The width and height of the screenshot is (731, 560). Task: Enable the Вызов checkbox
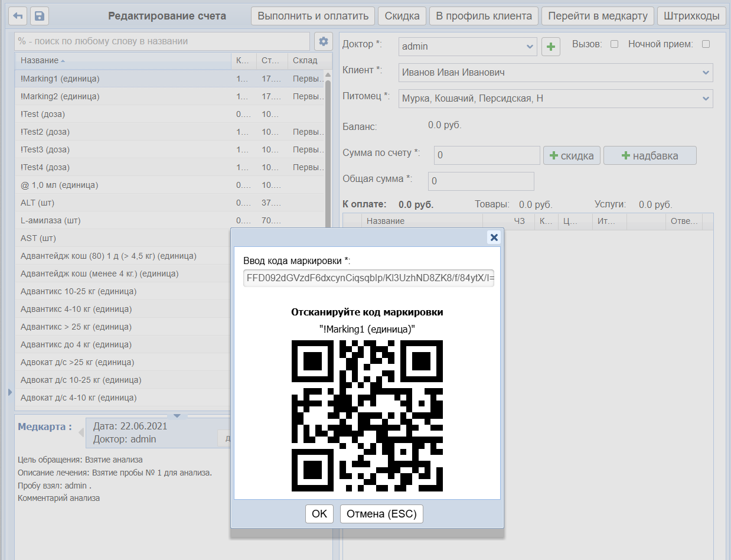pyautogui.click(x=614, y=44)
